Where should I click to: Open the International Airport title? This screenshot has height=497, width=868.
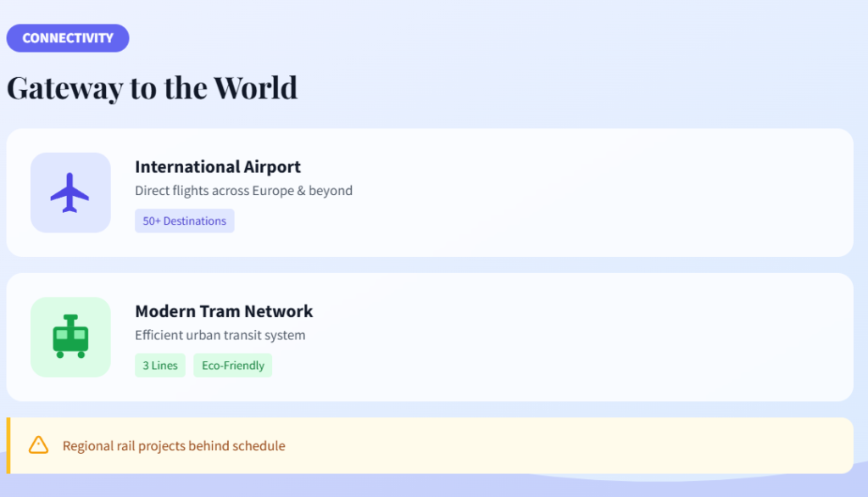pos(217,166)
